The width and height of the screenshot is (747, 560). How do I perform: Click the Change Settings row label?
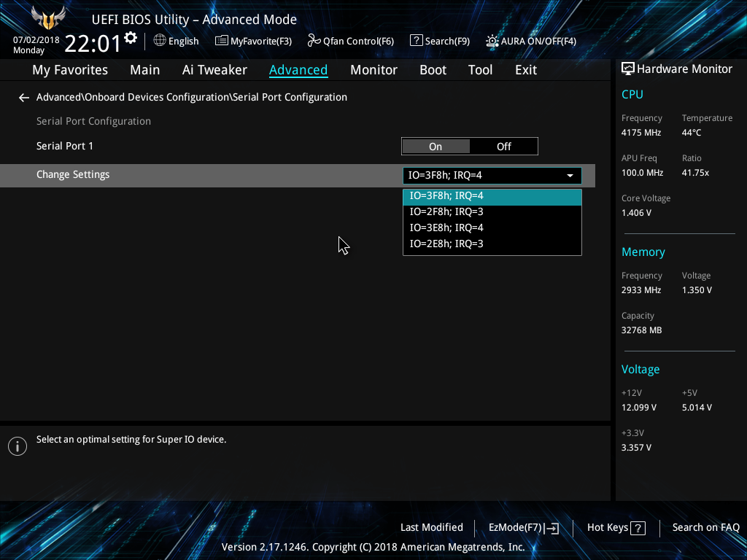coord(73,175)
